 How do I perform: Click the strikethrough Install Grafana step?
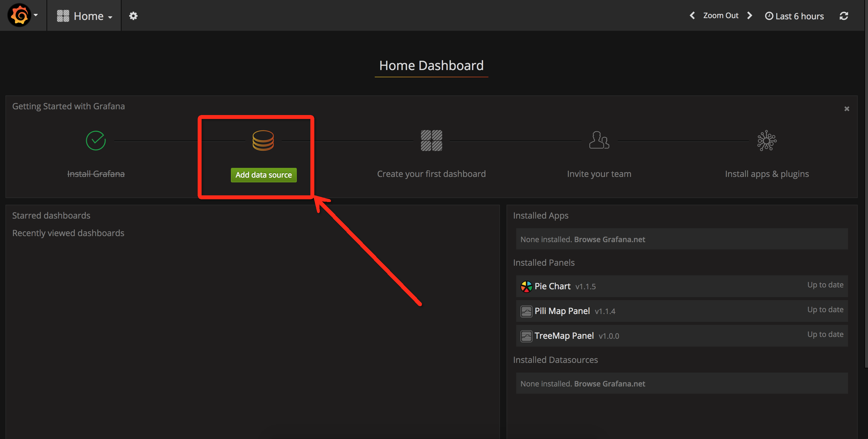tap(96, 174)
